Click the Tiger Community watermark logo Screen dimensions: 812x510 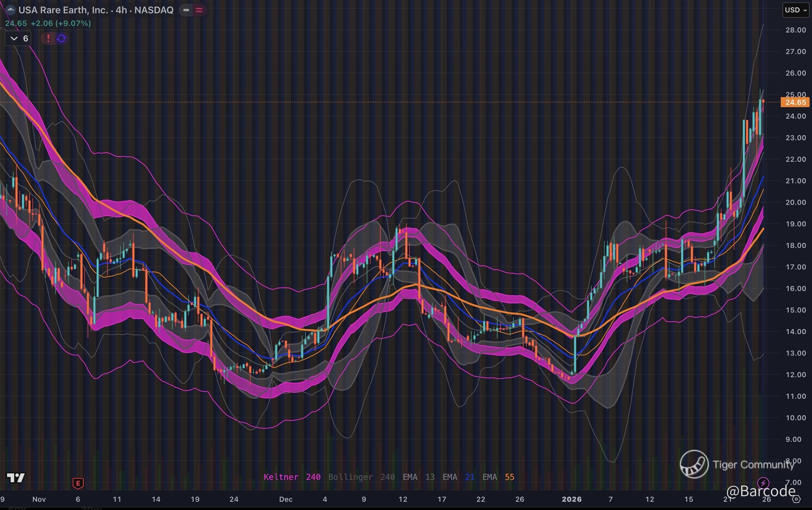click(x=694, y=464)
